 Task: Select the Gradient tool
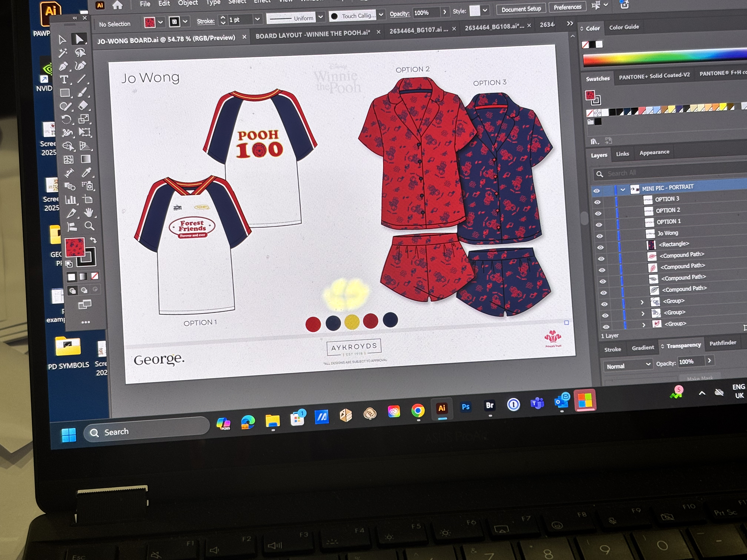click(86, 159)
